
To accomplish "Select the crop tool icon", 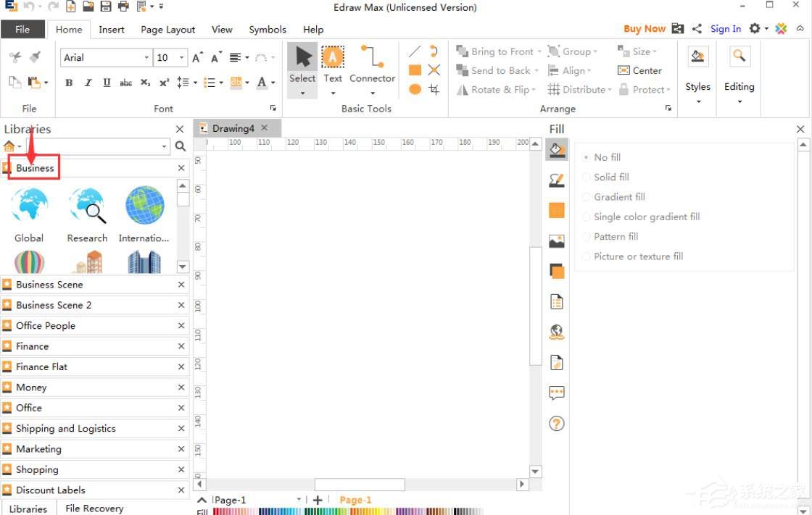I will (x=434, y=89).
